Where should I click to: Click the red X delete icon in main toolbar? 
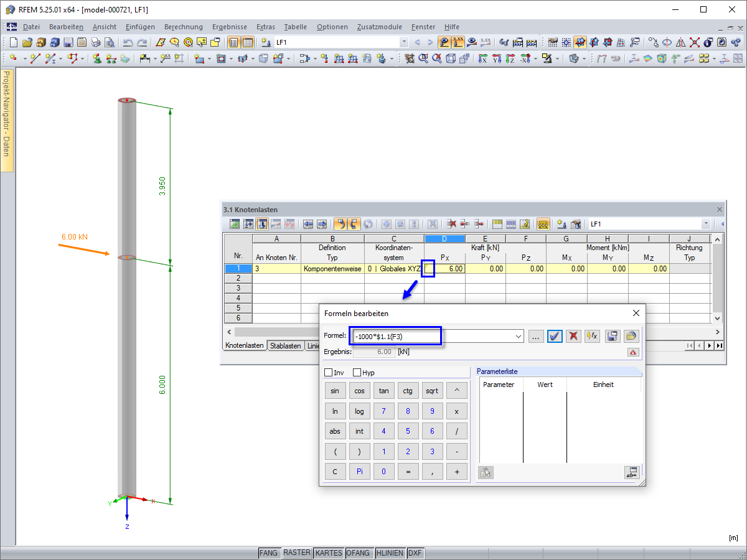click(x=695, y=42)
